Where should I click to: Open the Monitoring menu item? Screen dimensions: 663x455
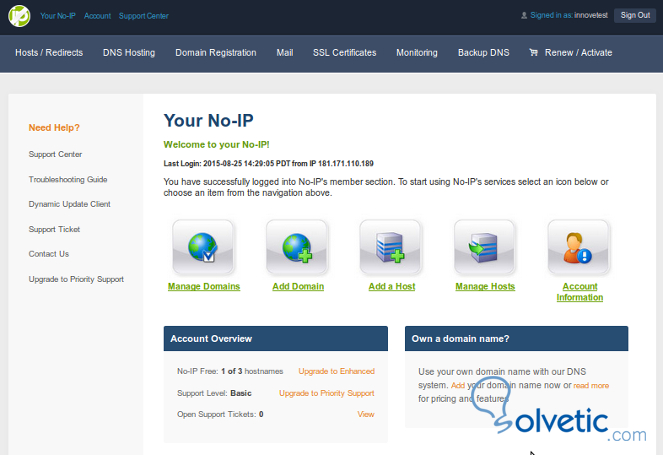pos(417,53)
